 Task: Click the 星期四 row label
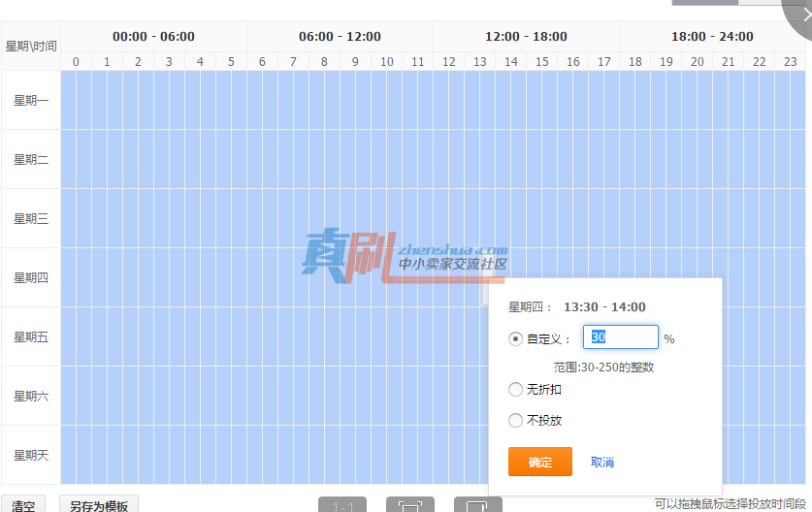point(31,278)
